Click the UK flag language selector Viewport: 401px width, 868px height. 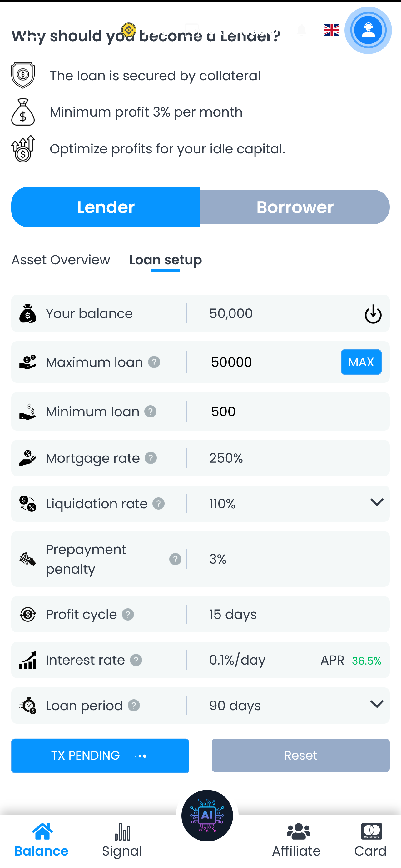pos(331,30)
